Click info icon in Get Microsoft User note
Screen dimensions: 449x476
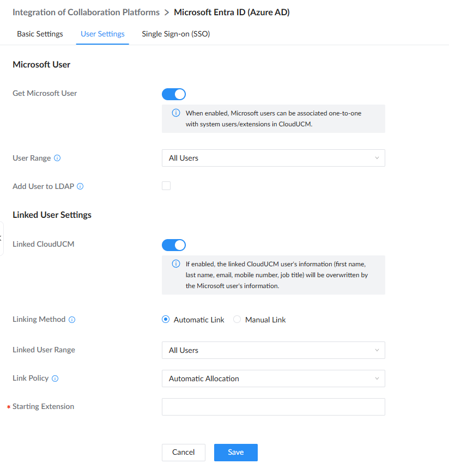[176, 113]
